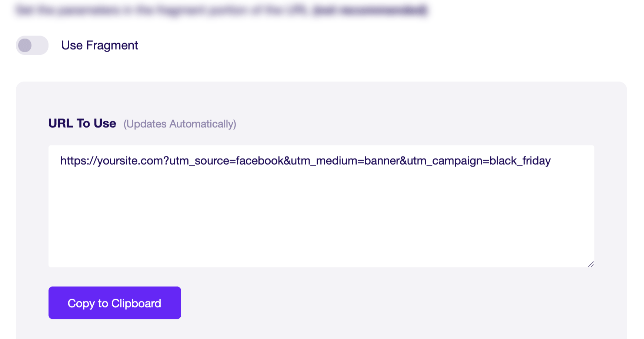Click the bold blurred text at the line's end
Screen dimensions: 644x339
(370, 10)
